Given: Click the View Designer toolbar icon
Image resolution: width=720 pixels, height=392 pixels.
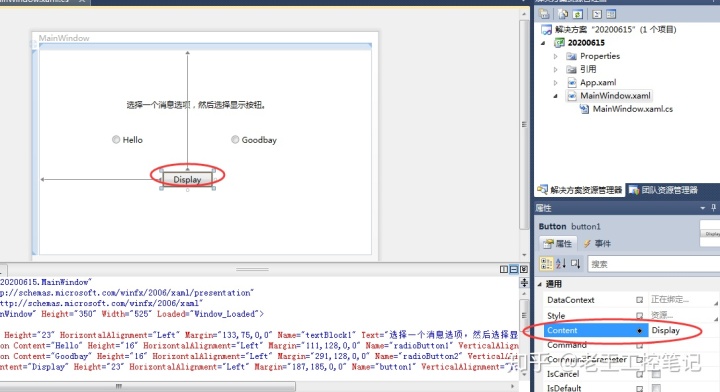Looking at the screenshot, I should (x=611, y=14).
